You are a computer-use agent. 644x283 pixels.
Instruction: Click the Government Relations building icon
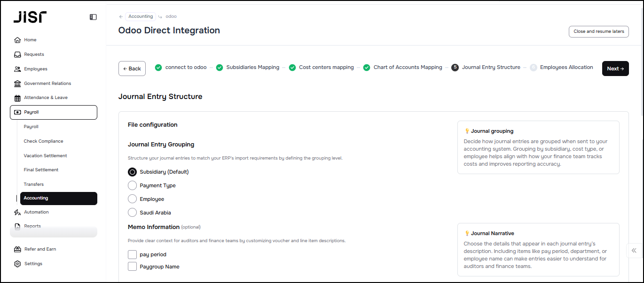(x=17, y=84)
